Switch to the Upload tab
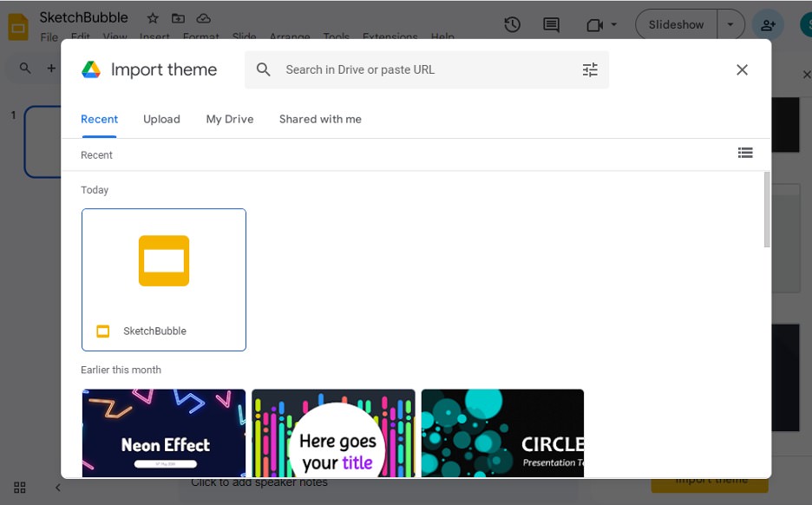Image resolution: width=812 pixels, height=505 pixels. (x=161, y=119)
